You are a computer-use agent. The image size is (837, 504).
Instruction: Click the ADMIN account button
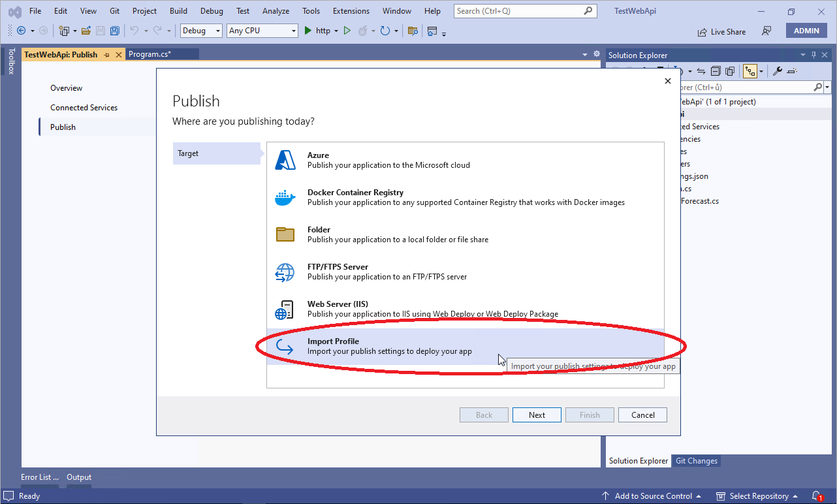coord(806,31)
